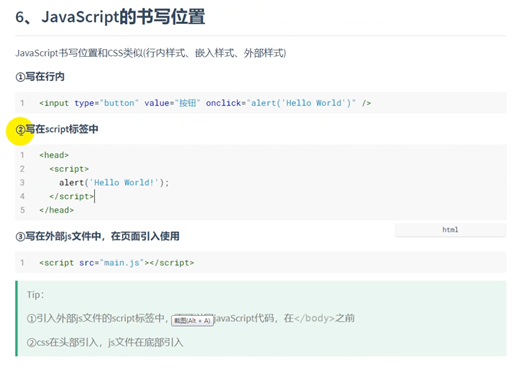Click the subheading "③写在外部js文件中，在页面引入使用"

pos(97,236)
